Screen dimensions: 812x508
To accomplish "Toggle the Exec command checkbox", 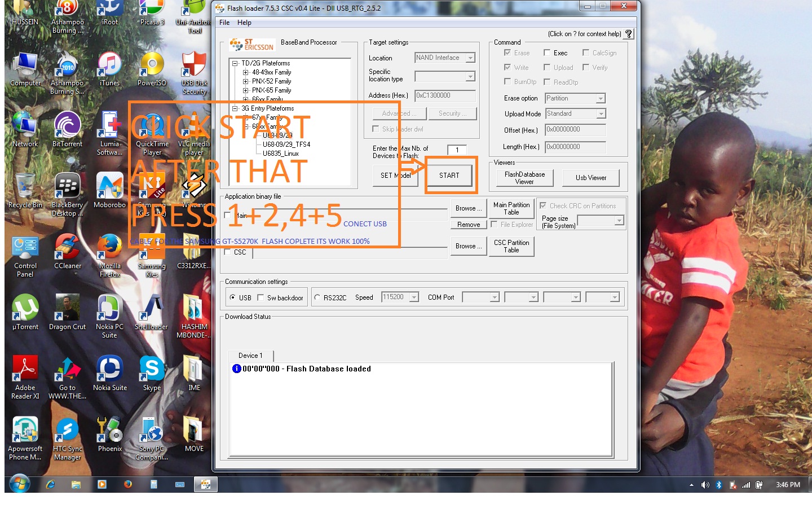I will coord(547,52).
